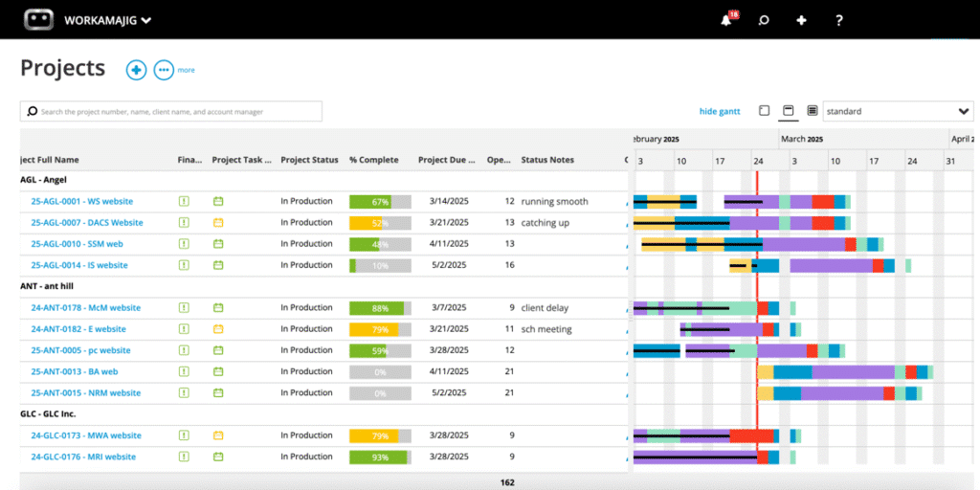Switch to the empty square layout view
This screenshot has width=980, height=490.
(764, 111)
